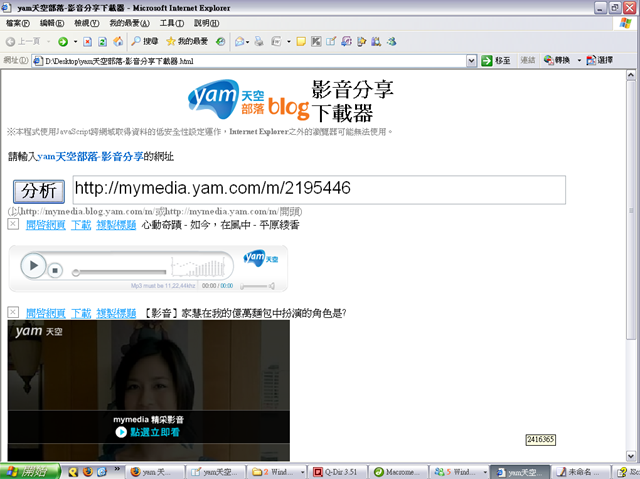Open the History clock icon

[x=220, y=42]
